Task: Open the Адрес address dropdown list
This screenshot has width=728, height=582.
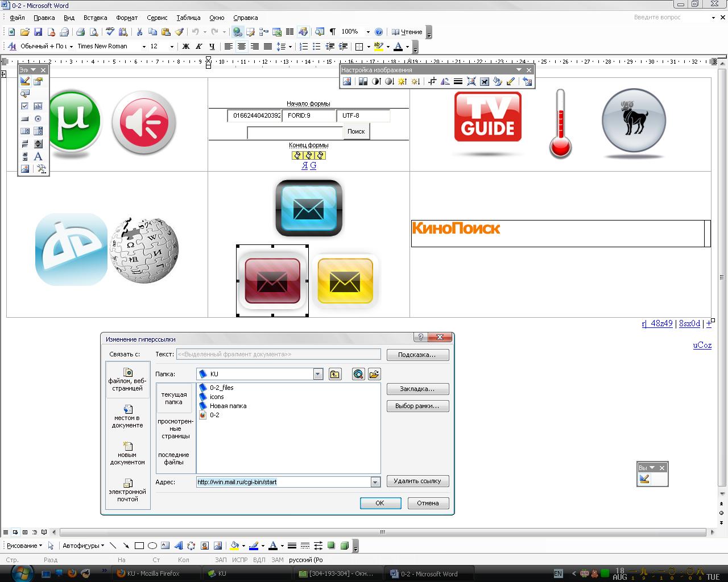Action: click(375, 482)
